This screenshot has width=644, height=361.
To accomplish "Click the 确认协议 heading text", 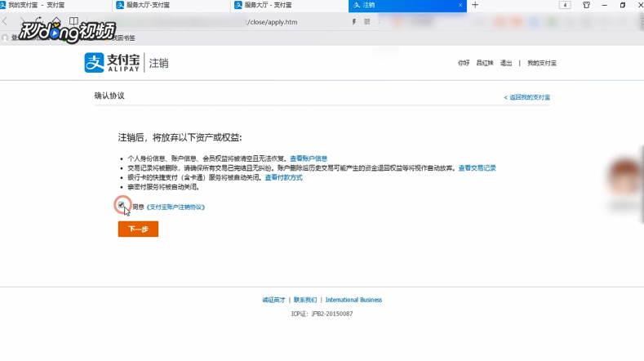I will coord(109,96).
